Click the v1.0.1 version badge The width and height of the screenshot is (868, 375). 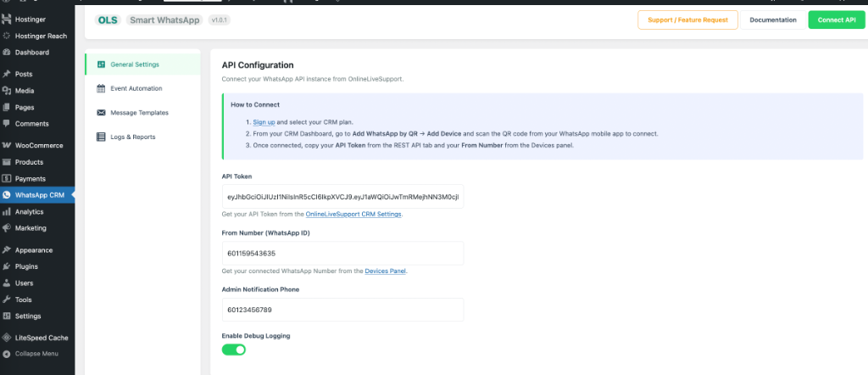pyautogui.click(x=220, y=20)
